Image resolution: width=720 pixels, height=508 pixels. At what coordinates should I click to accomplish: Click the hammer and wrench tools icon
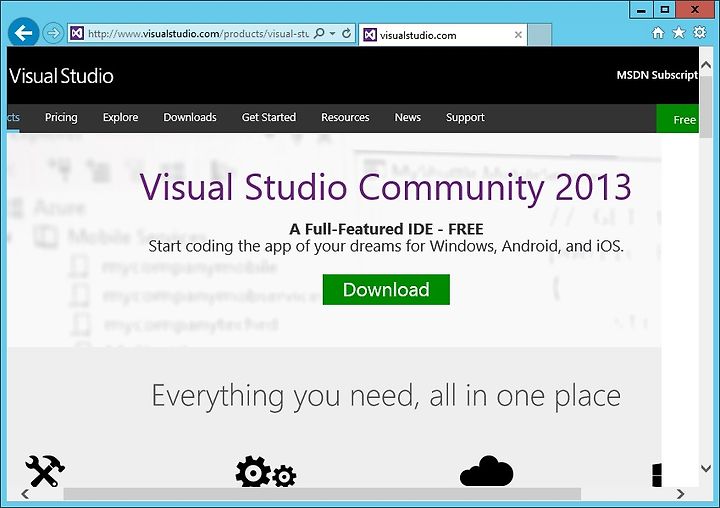[x=45, y=471]
